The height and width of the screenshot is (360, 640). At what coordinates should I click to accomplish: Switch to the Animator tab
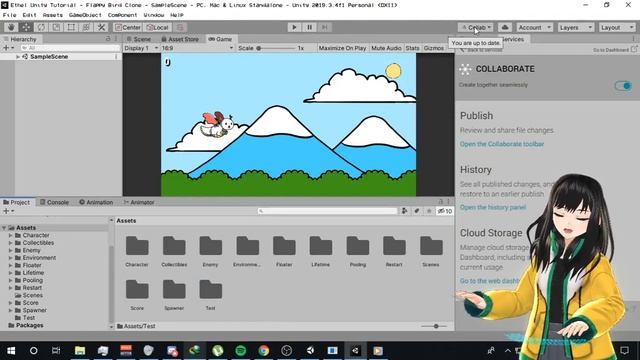click(139, 202)
